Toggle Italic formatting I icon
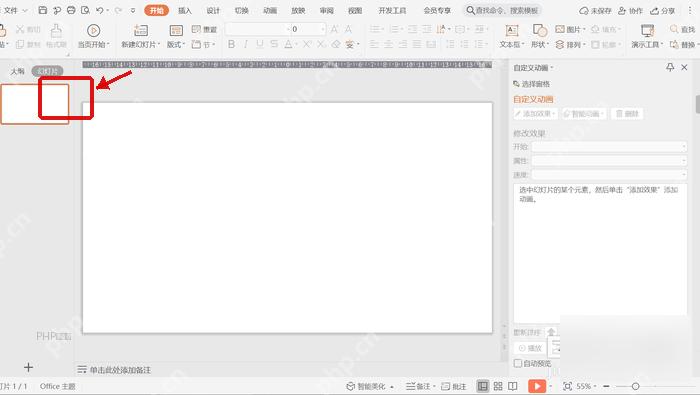This screenshot has width=700, height=395. [x=246, y=44]
